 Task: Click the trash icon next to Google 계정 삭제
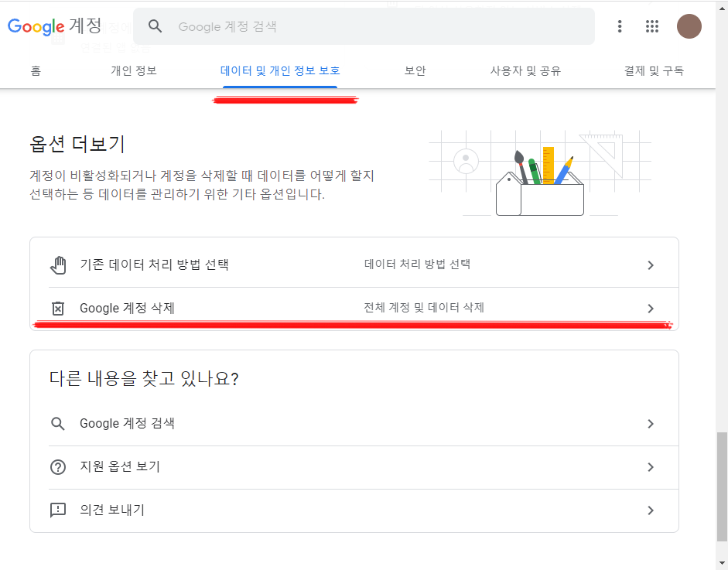tap(58, 309)
